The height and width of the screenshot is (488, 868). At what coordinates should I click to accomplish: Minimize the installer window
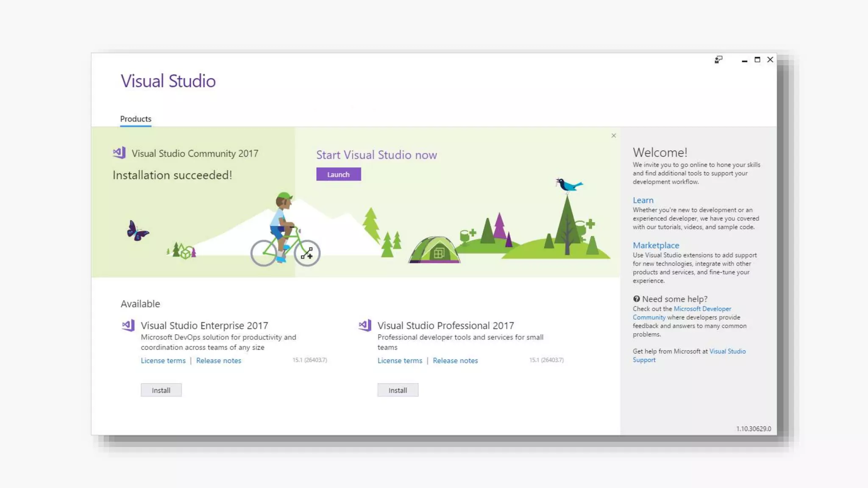[x=744, y=61]
